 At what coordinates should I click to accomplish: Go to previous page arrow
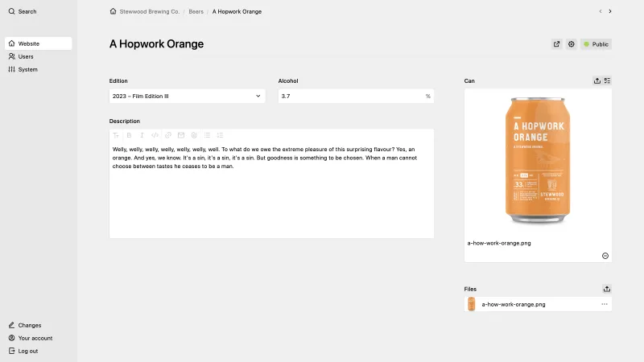[601, 11]
